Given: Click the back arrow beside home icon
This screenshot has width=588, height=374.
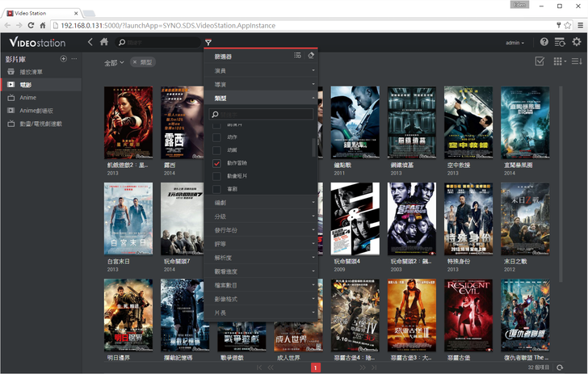Looking at the screenshot, I should [x=90, y=42].
